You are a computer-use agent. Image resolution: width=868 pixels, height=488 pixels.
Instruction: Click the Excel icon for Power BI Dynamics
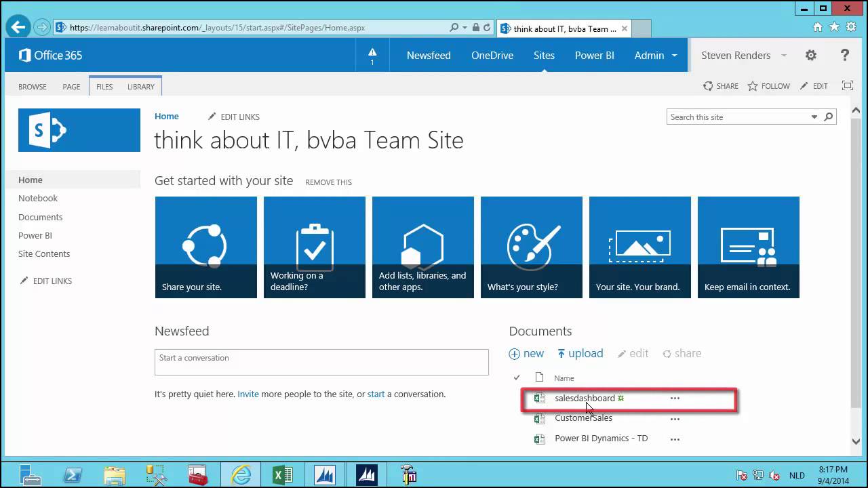[x=540, y=439]
